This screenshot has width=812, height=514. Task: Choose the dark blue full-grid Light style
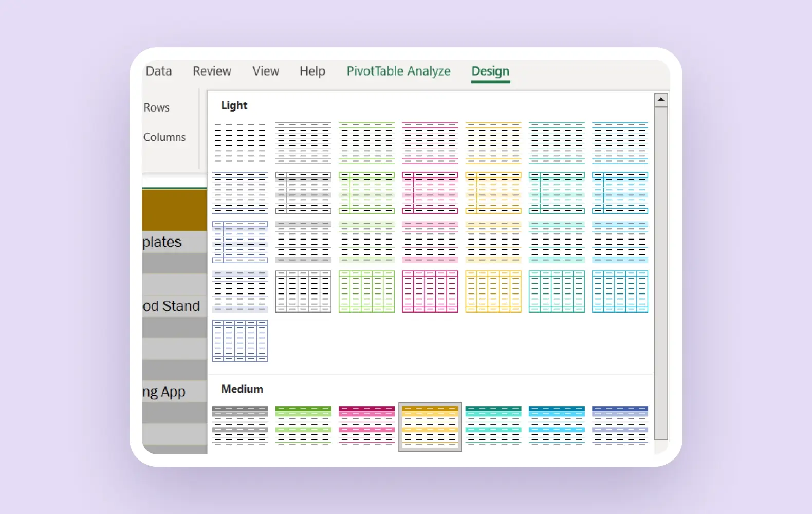click(x=240, y=341)
